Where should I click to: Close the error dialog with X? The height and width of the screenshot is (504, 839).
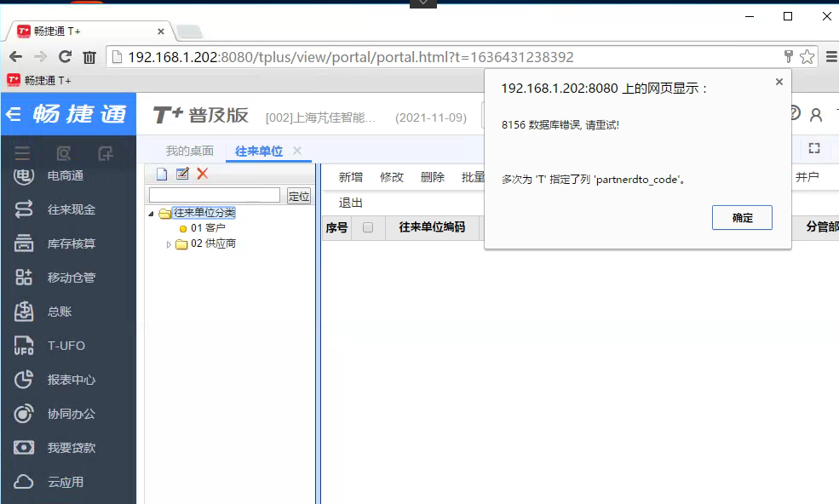coord(779,82)
